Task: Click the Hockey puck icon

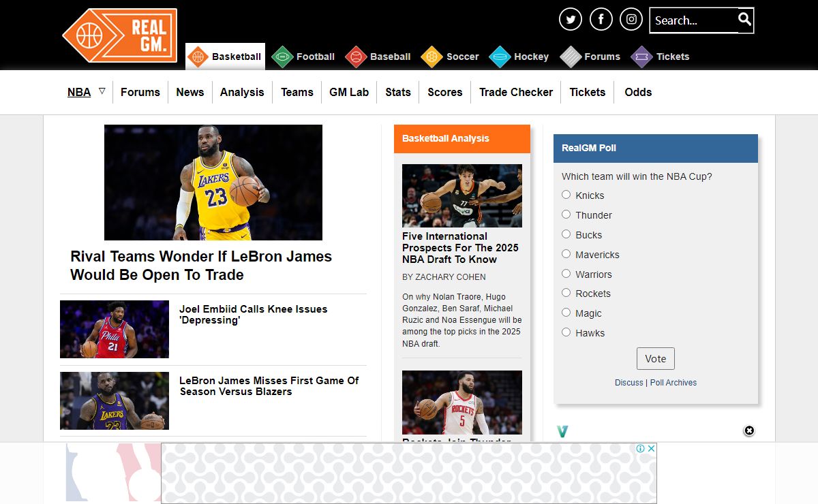Action: click(500, 57)
